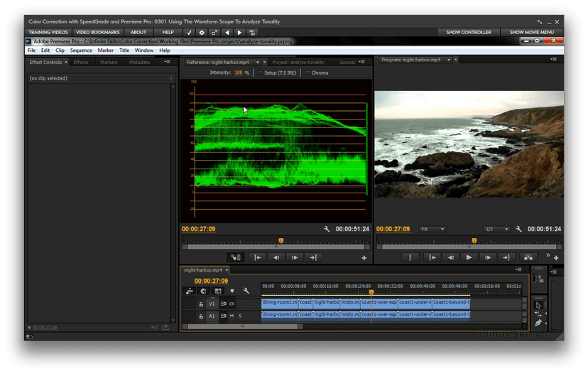This screenshot has height=374, width=588.
Task: Open the Marker menu
Action: tap(105, 50)
